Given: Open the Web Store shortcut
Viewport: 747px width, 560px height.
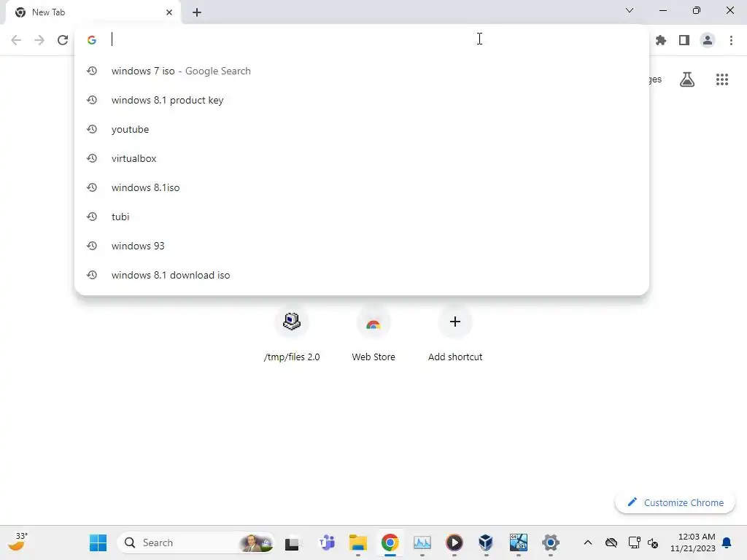Looking at the screenshot, I should pyautogui.click(x=373, y=334).
